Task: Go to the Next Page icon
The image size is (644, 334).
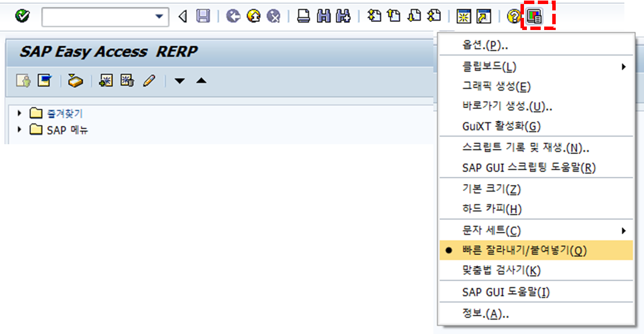Action: [x=414, y=16]
